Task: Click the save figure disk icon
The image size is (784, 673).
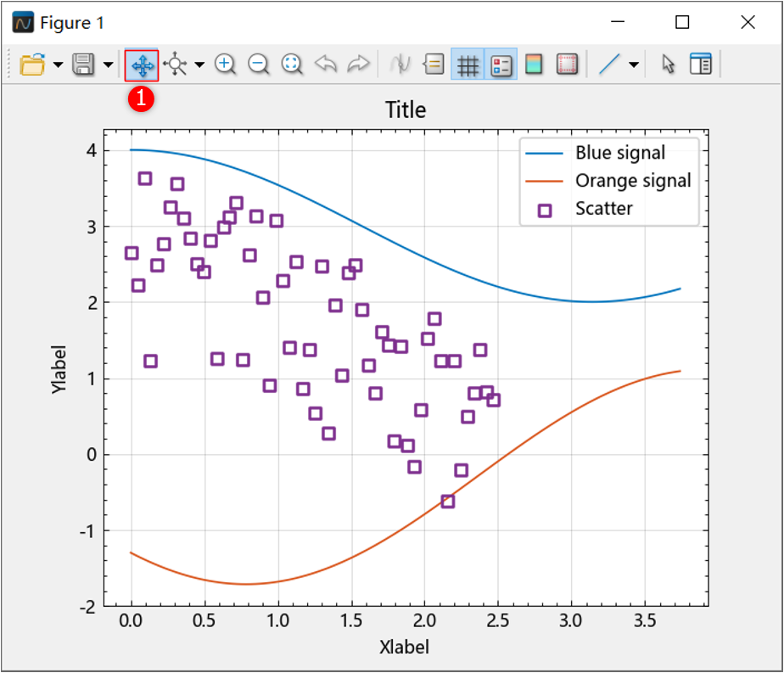Action: (x=83, y=64)
